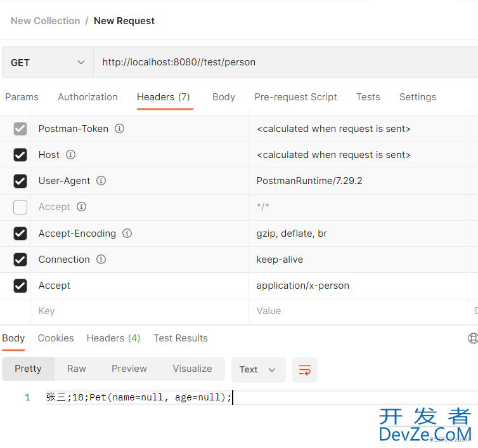Click the Connection header key
478x448 pixels.
64,260
